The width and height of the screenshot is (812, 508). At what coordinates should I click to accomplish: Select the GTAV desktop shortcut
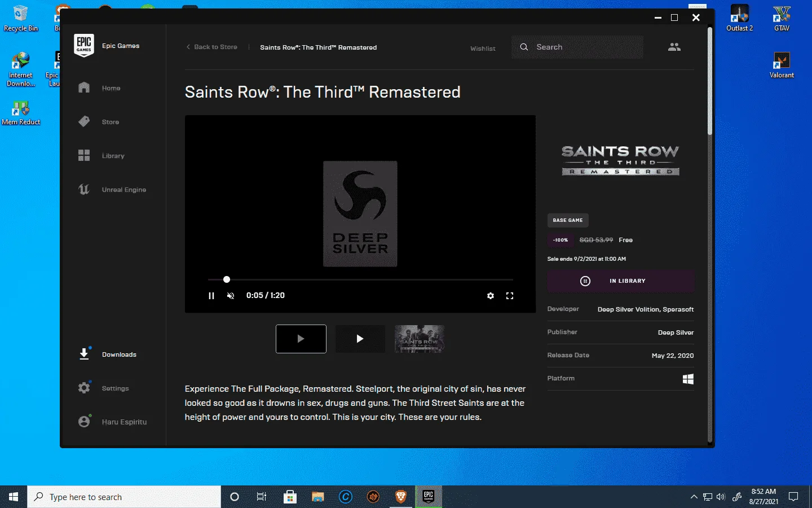click(782, 19)
